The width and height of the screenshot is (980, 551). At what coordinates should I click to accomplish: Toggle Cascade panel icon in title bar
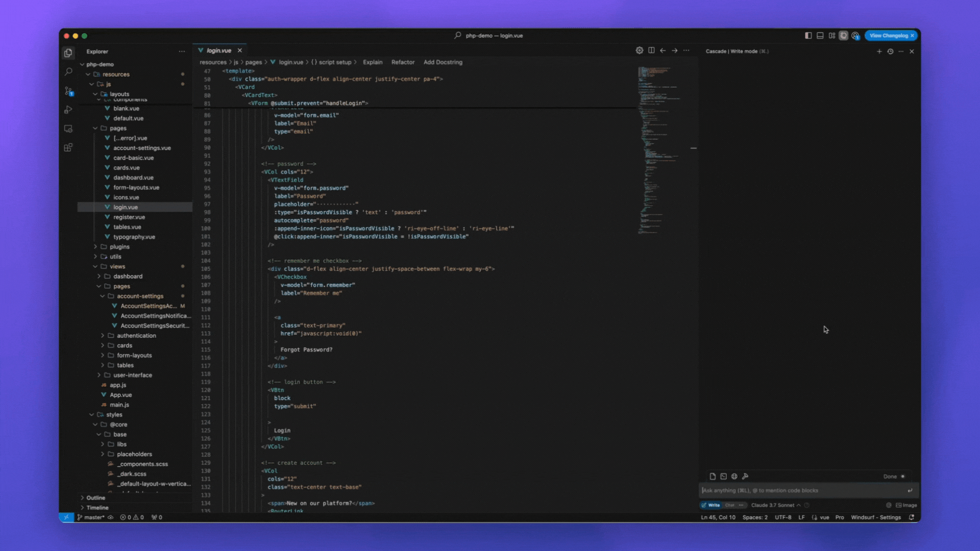[x=844, y=36]
